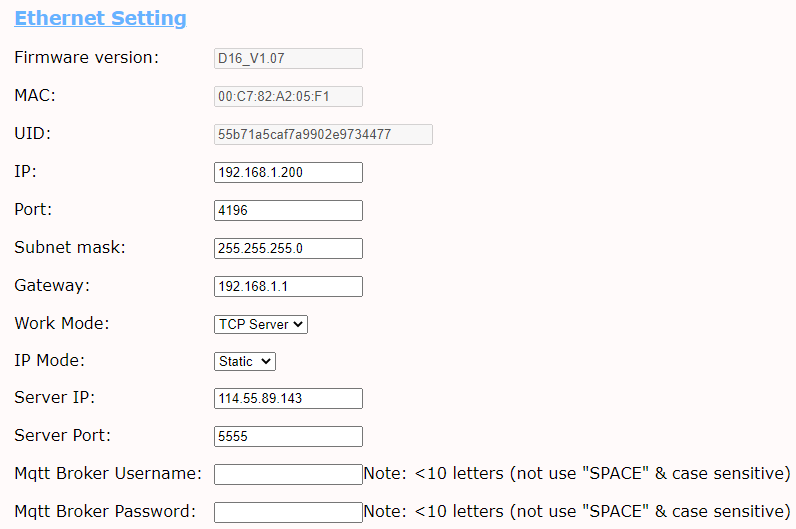Screen dimensions: 796x529
Task: Click the note beside the Username field
Action: coord(576,473)
